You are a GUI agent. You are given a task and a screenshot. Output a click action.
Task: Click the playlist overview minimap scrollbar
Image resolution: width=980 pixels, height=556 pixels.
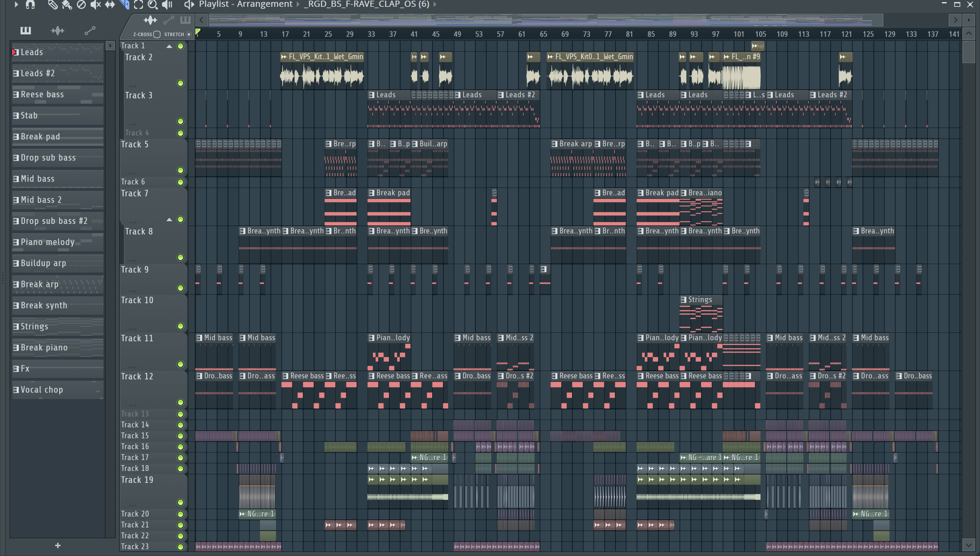[x=546, y=20]
